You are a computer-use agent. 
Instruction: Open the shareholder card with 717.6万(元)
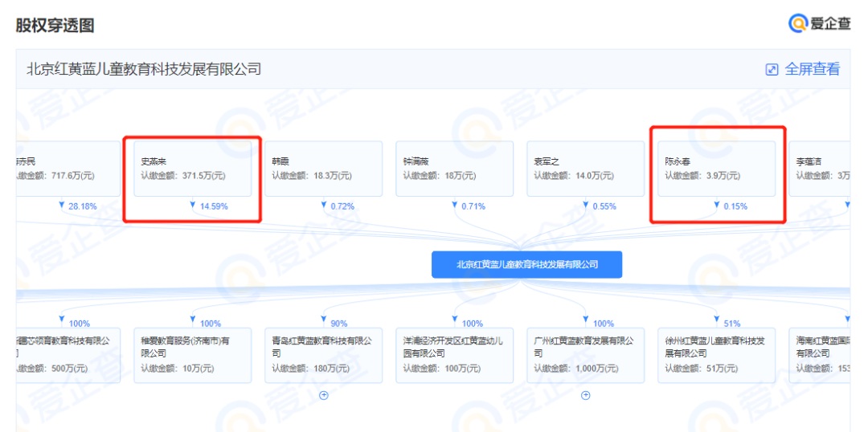click(68, 169)
